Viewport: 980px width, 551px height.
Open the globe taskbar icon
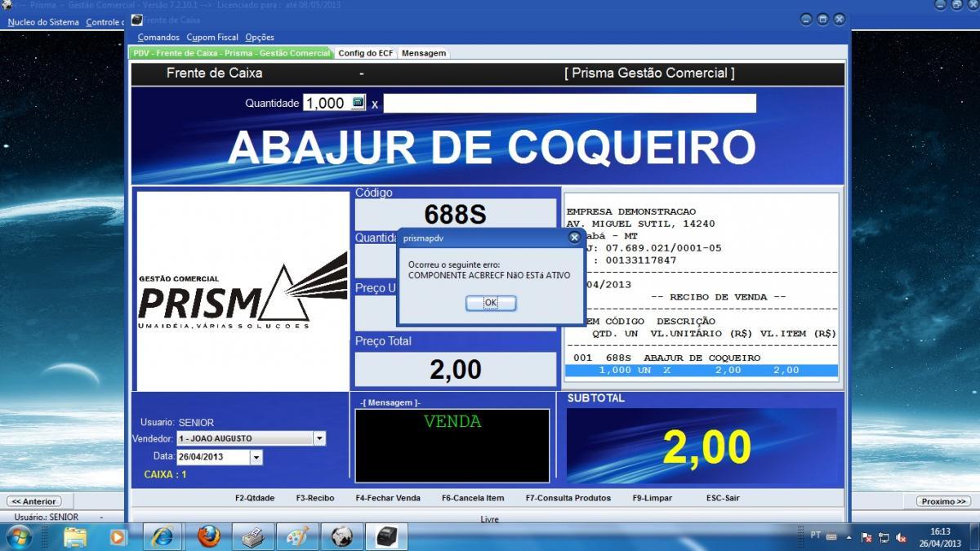(341, 536)
